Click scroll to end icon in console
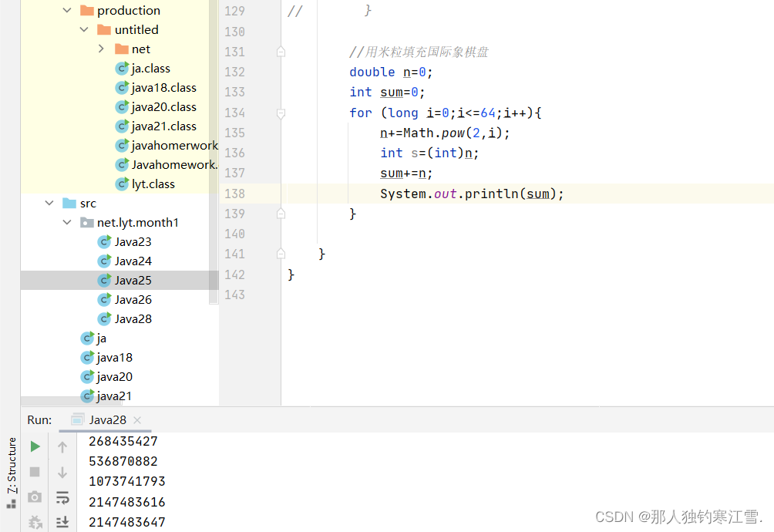774x532 pixels. click(62, 522)
